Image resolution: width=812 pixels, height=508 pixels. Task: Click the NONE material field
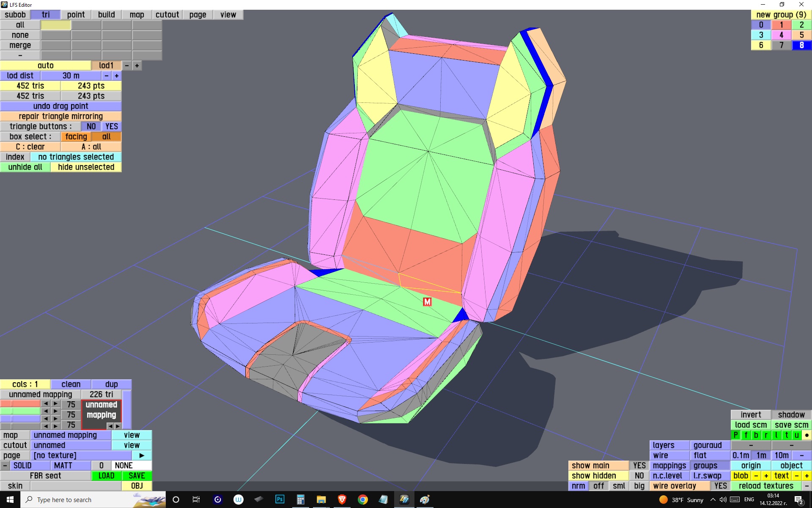point(131,466)
